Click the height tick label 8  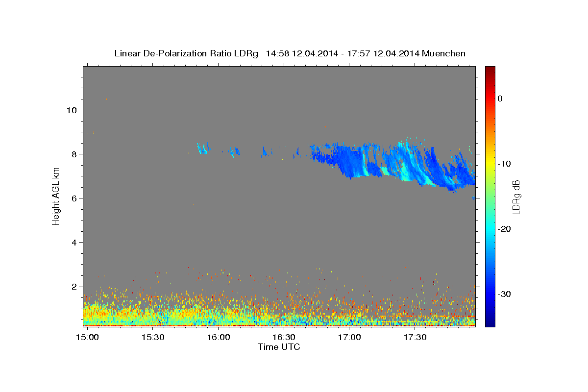(73, 154)
